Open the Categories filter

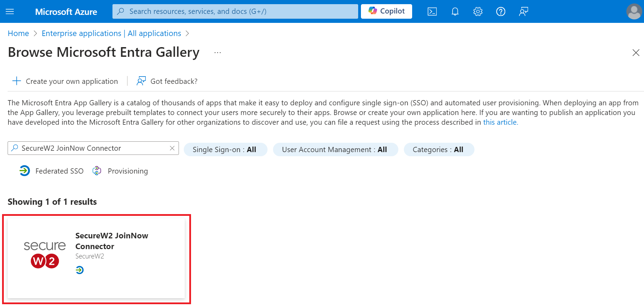tap(438, 150)
